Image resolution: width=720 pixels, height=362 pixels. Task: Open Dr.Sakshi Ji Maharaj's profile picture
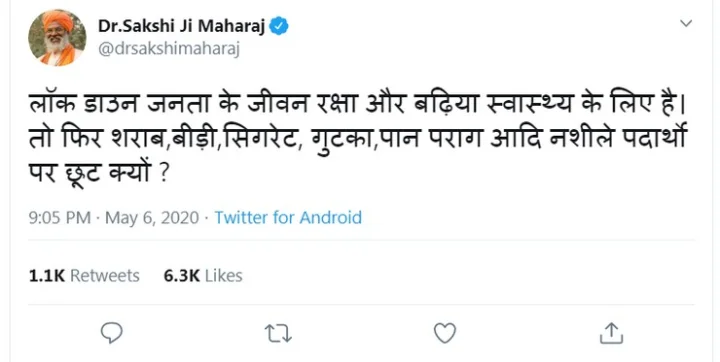click(57, 38)
